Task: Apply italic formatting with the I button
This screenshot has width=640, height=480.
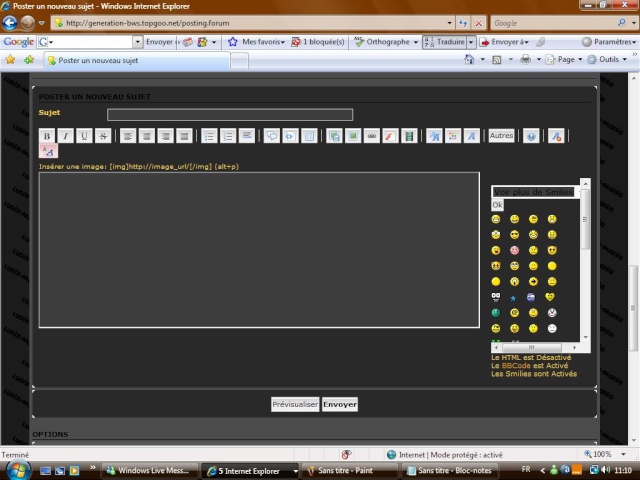Action: (x=65, y=135)
